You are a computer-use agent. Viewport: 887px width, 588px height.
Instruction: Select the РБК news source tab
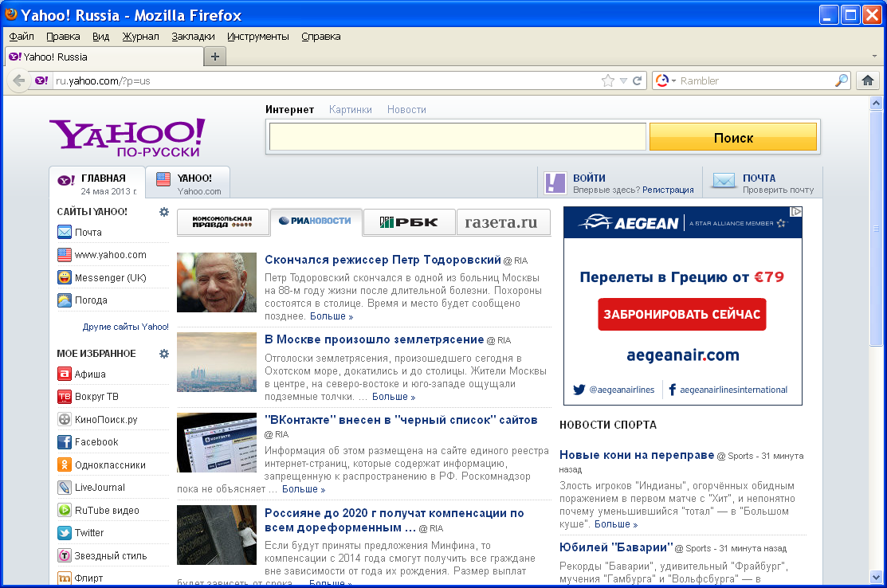[x=409, y=221]
